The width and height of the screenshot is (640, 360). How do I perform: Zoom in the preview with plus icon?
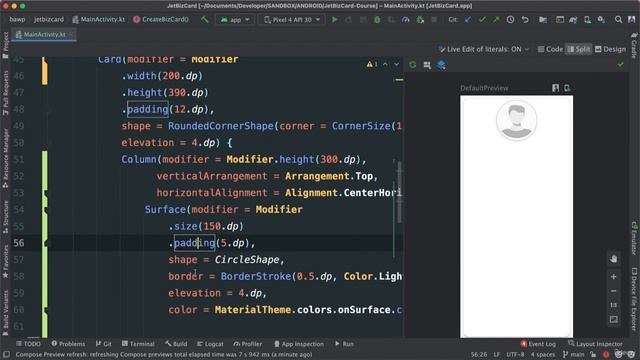click(x=613, y=277)
